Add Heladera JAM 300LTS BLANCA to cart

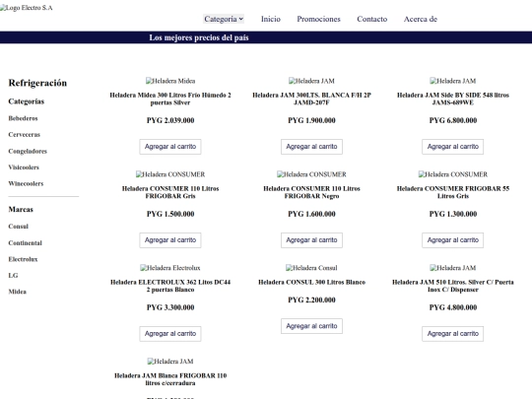(x=311, y=147)
